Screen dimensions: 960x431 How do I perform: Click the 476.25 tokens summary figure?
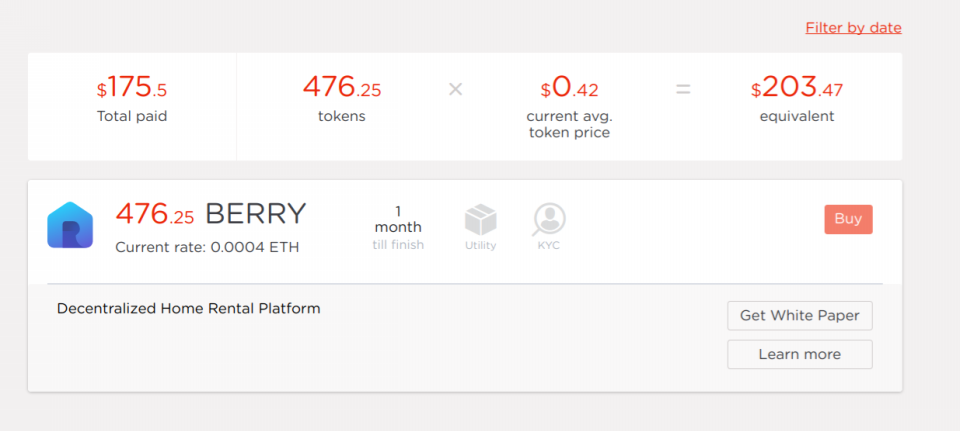click(x=342, y=88)
